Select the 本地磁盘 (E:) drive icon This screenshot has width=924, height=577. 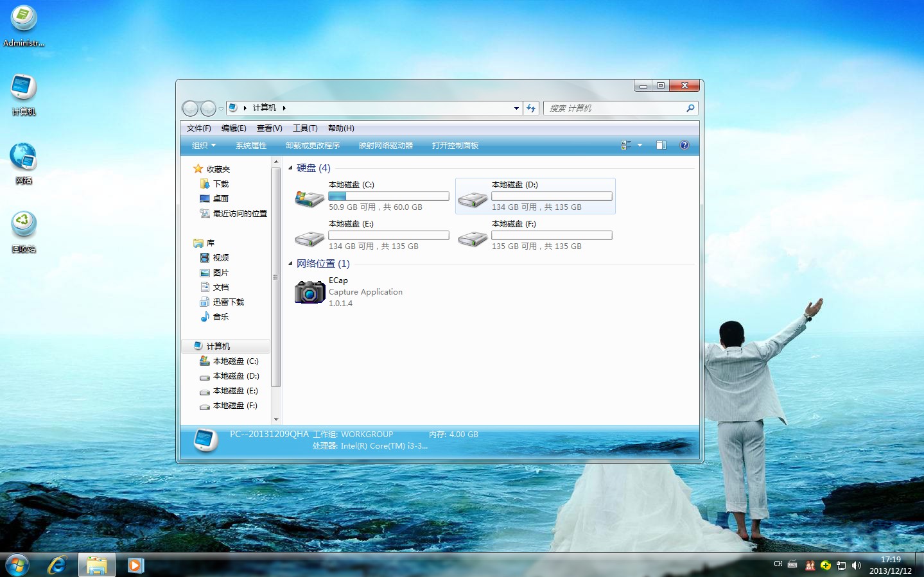309,239
